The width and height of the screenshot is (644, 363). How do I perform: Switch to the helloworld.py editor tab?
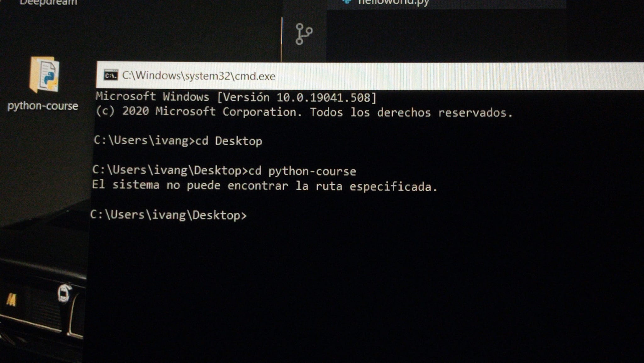[x=393, y=3]
